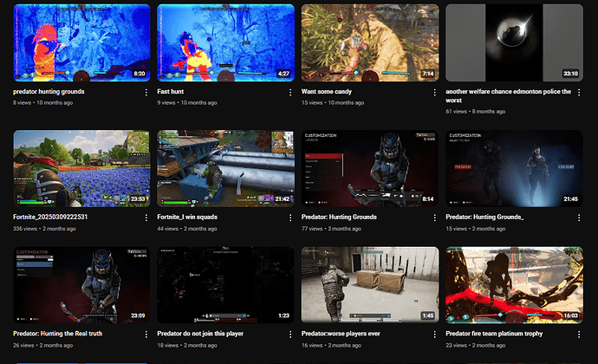Play the 'Fast hunt' video thumbnail
This screenshot has width=598, height=364.
point(226,42)
